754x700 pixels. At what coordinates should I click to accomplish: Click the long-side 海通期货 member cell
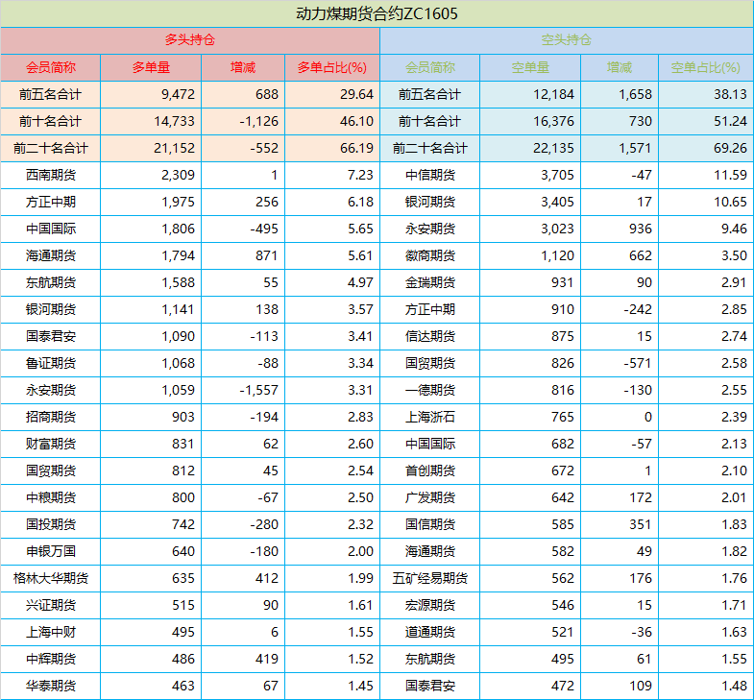tap(51, 255)
